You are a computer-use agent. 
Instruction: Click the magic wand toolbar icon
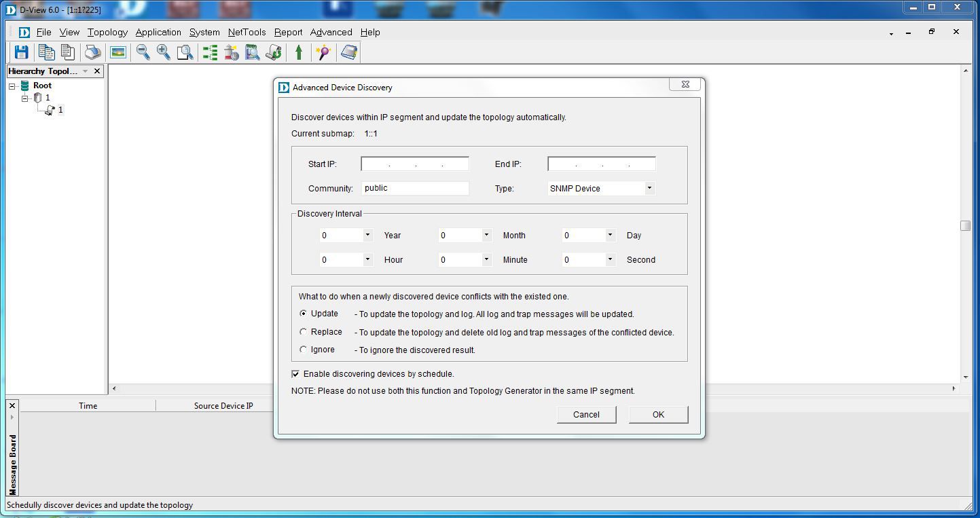tap(323, 52)
